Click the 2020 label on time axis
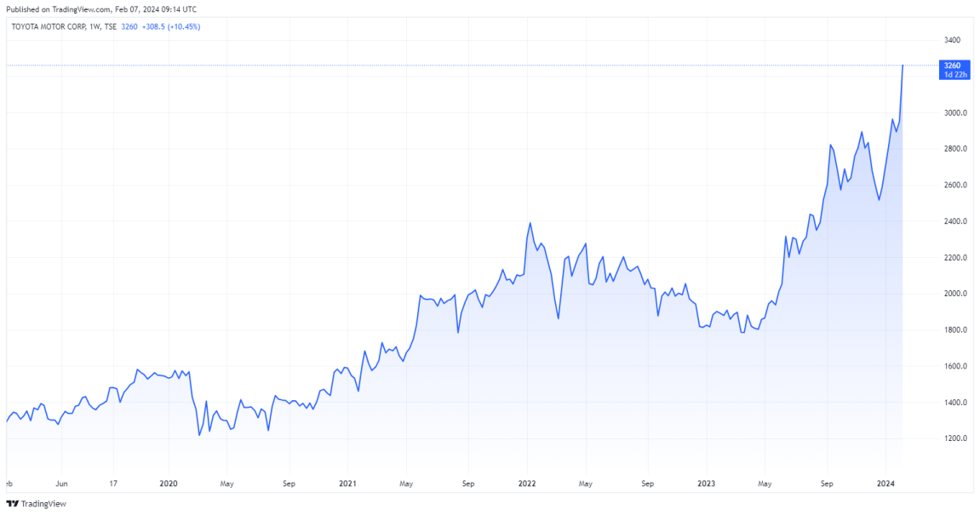This screenshot has height=515, width=980. pos(169,483)
